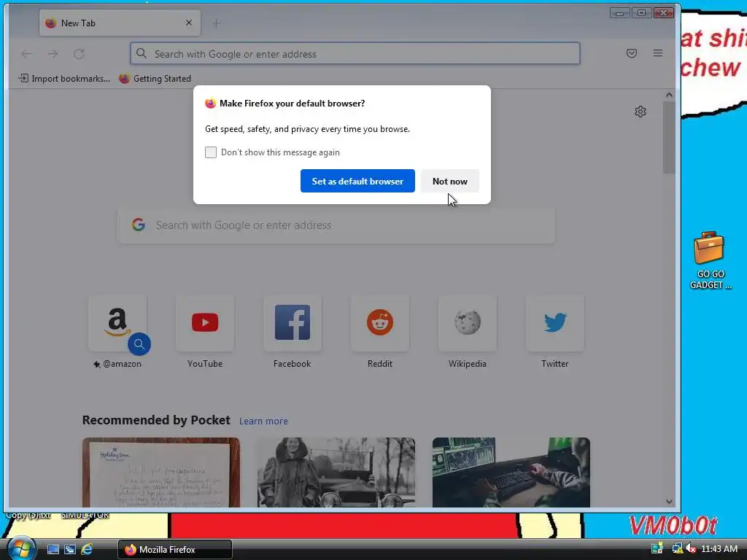Screen dimensions: 747x560
Task: Go forward with the forward arrow
Action: coord(53,54)
